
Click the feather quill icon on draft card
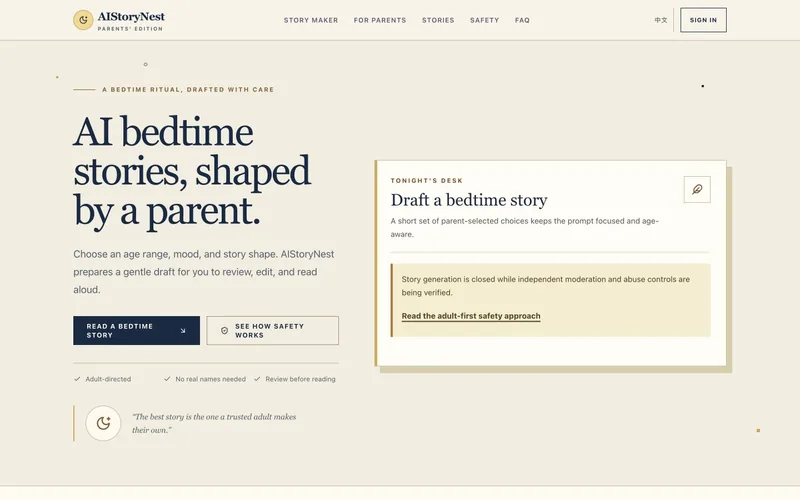(697, 189)
